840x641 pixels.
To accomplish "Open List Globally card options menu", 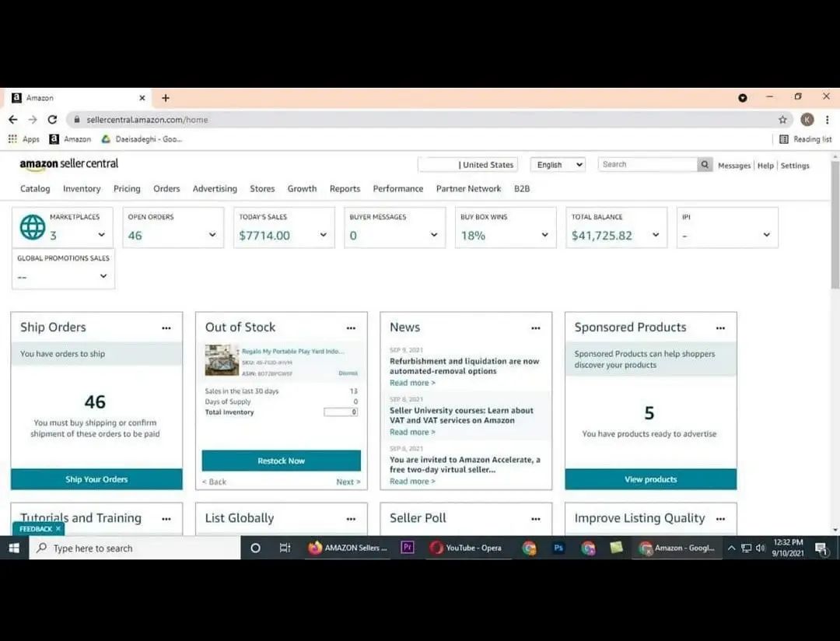I will point(351,519).
